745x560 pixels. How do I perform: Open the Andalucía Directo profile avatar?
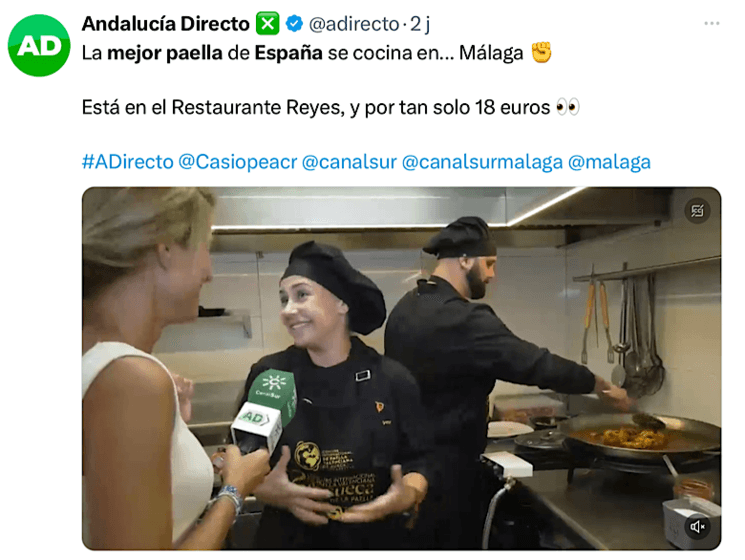coord(39,46)
